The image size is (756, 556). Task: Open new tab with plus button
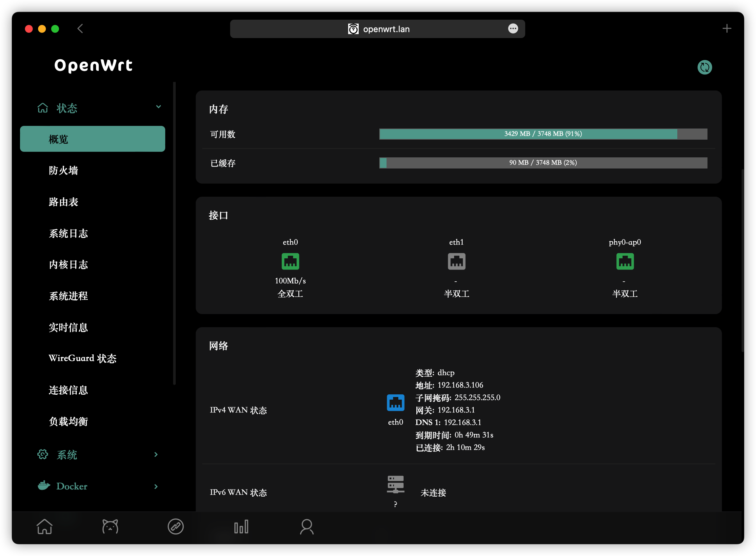[x=726, y=29]
